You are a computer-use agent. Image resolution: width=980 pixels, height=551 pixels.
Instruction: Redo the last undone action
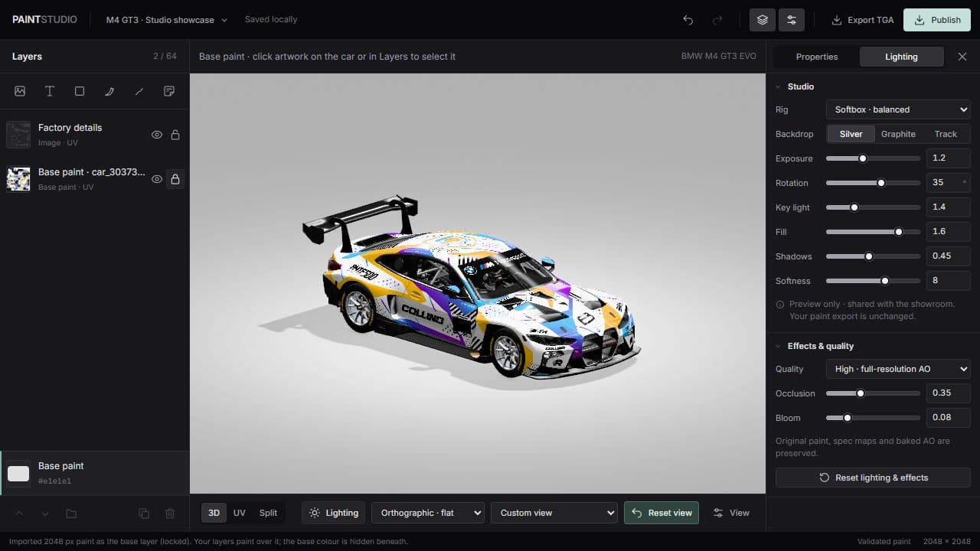pyautogui.click(x=717, y=20)
